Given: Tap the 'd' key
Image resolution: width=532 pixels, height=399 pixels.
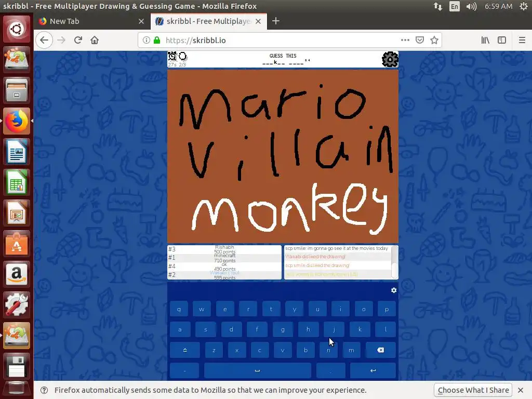Looking at the screenshot, I should point(231,329).
